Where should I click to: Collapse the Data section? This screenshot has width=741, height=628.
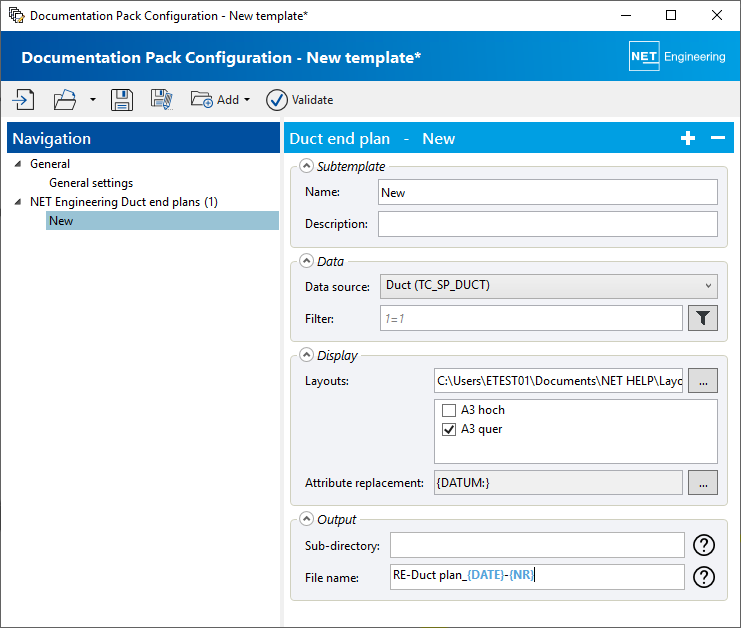click(x=306, y=261)
